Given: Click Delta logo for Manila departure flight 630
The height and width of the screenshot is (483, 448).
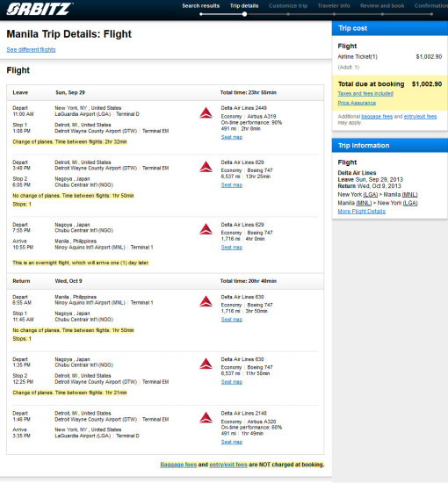Looking at the screenshot, I should (x=206, y=301).
